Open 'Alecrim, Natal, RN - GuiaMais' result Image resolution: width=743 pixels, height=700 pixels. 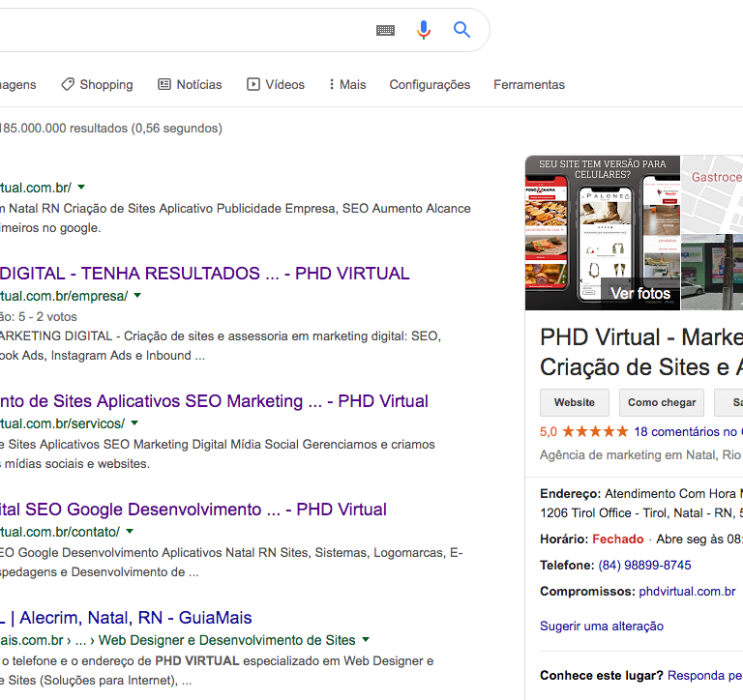126,618
